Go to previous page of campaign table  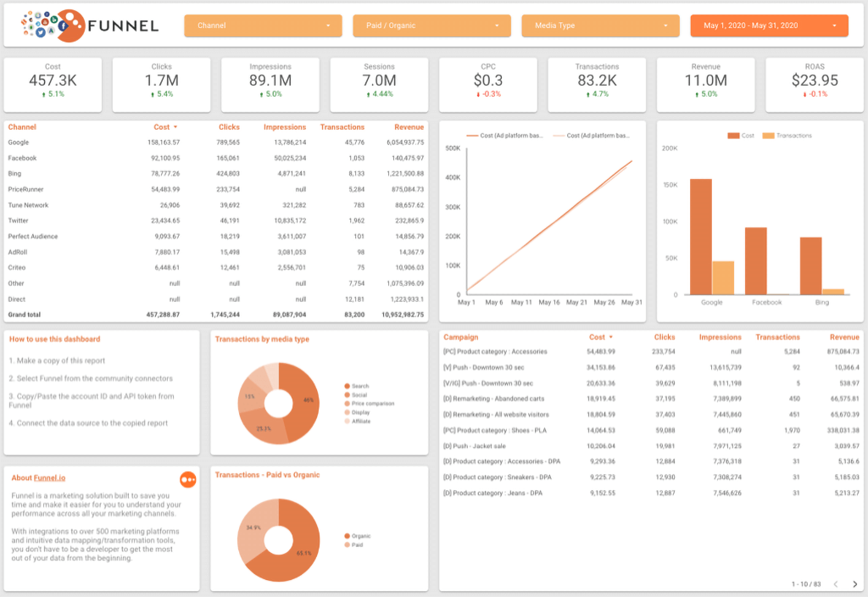coord(836,583)
